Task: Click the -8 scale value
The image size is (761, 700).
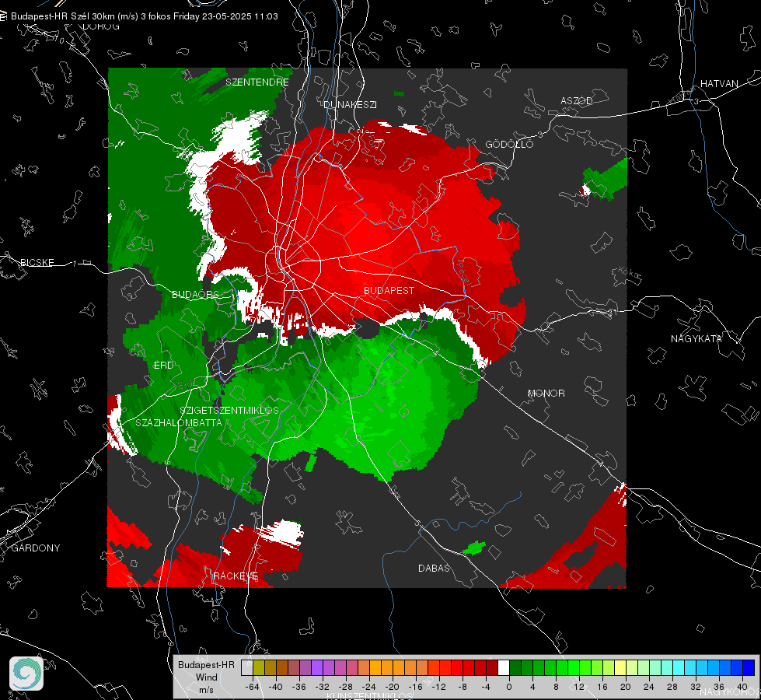Action: (463, 687)
